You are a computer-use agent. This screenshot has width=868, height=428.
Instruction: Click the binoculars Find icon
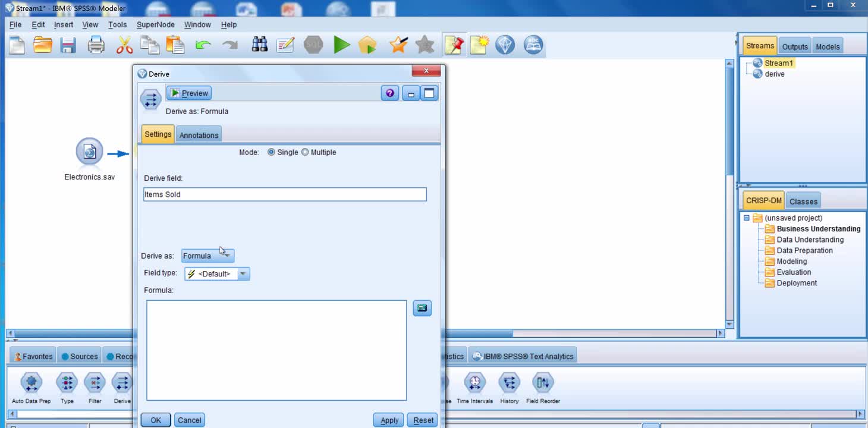[x=259, y=45]
